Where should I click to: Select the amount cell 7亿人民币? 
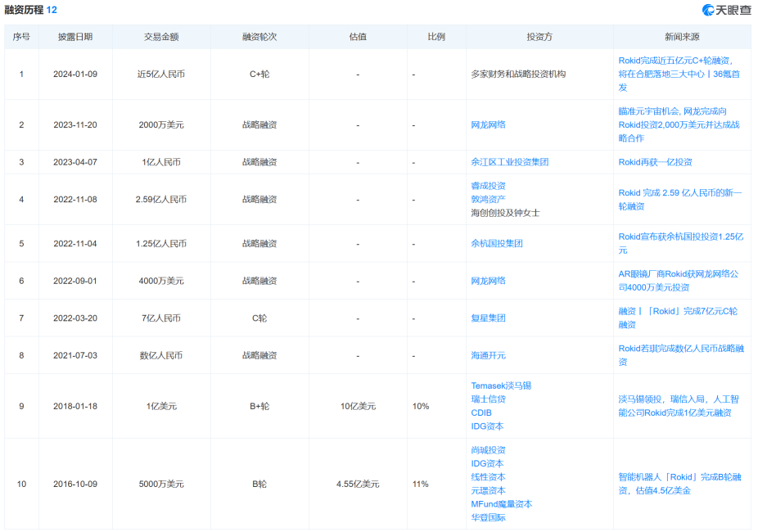[161, 318]
